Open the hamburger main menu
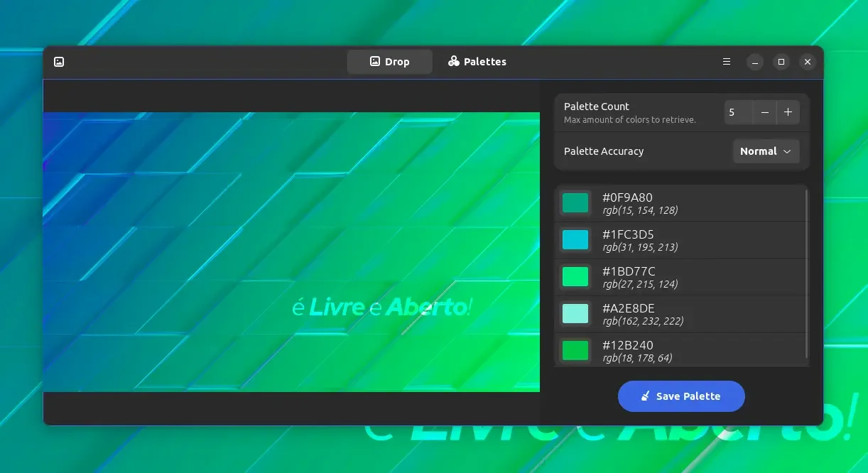The width and height of the screenshot is (868, 473). pyautogui.click(x=727, y=62)
